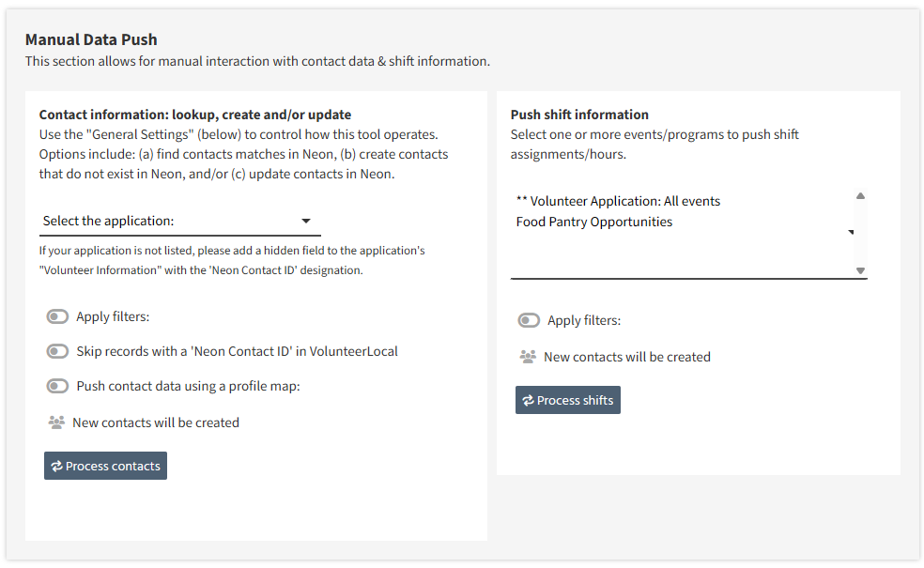Select Volunteer Application: All events option

tap(618, 202)
